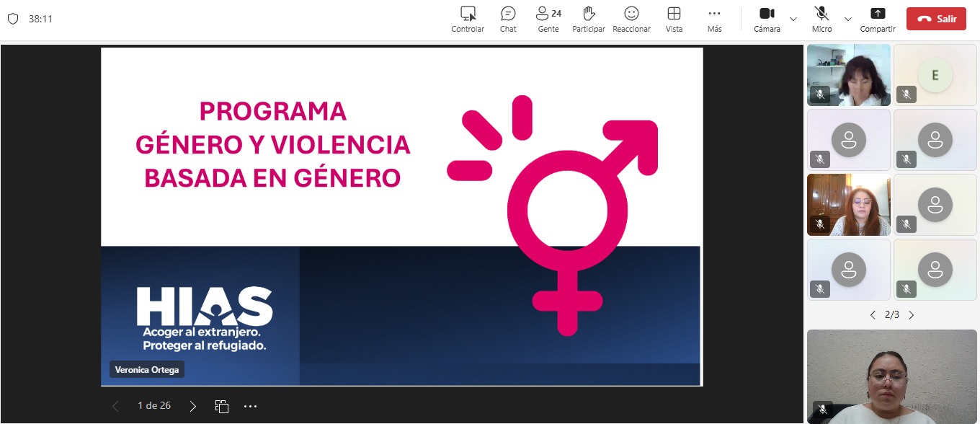Go to previous participants page
The image size is (980, 424).
(x=873, y=315)
